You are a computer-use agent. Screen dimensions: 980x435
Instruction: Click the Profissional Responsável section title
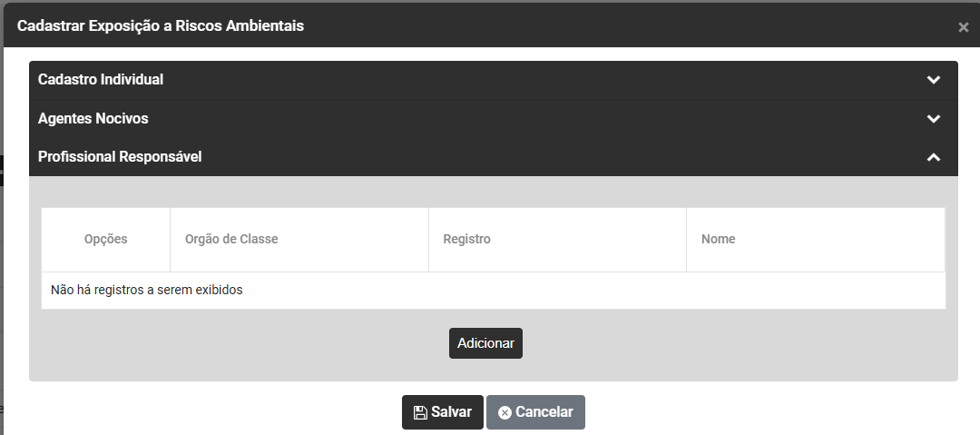pos(120,157)
